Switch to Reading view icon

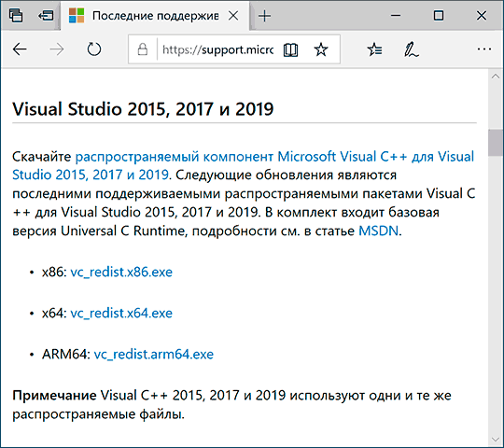click(291, 49)
